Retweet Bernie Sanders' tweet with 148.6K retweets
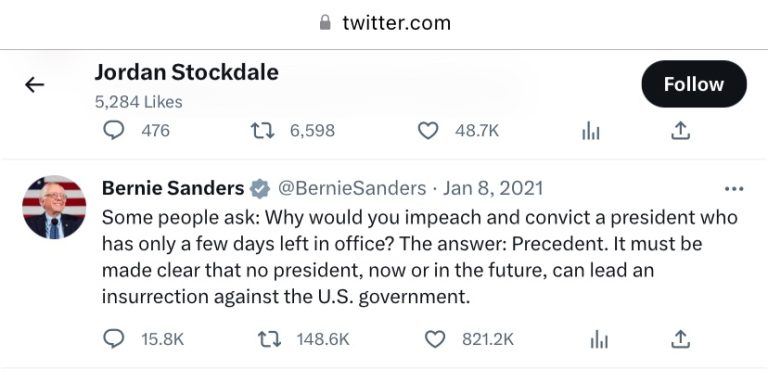 pos(269,339)
